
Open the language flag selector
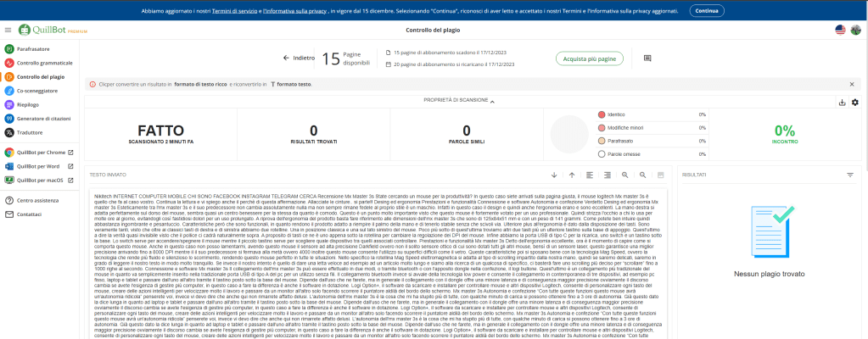[839, 30]
